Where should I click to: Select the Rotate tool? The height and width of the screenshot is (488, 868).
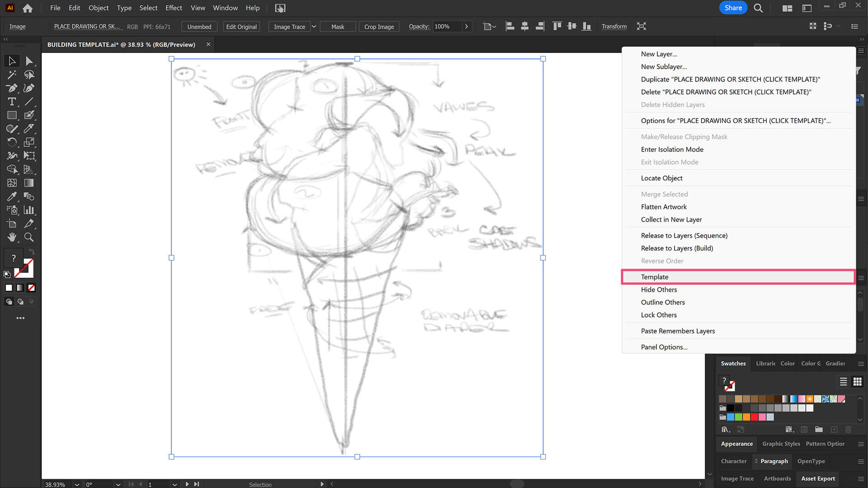[x=12, y=142]
